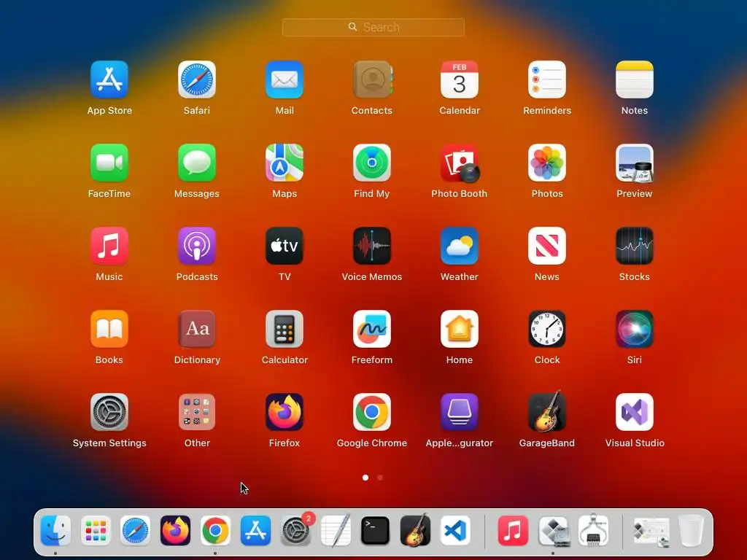Image resolution: width=747 pixels, height=560 pixels.
Task: Click the Launchpad icon in the Dock
Action: pyautogui.click(x=96, y=531)
